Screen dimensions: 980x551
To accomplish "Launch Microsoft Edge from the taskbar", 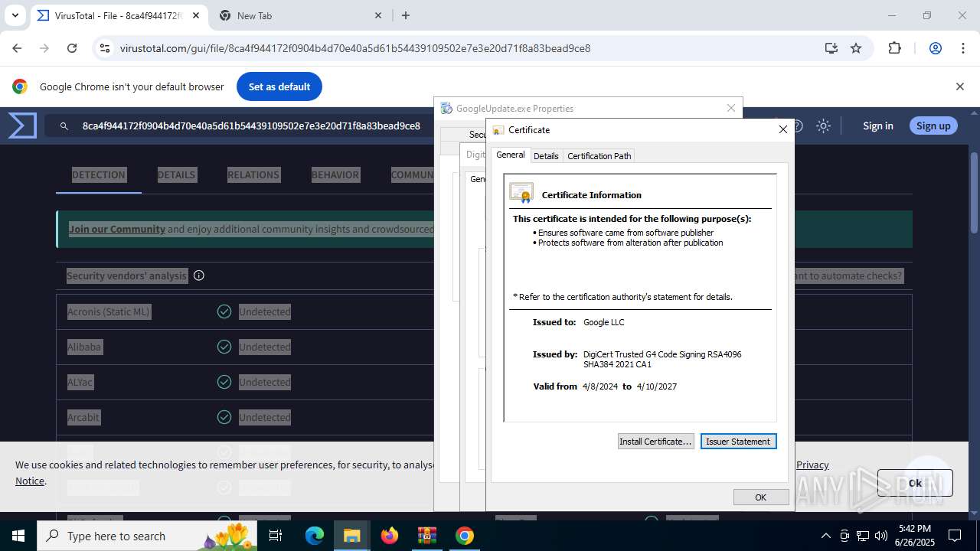I will pos(315,536).
